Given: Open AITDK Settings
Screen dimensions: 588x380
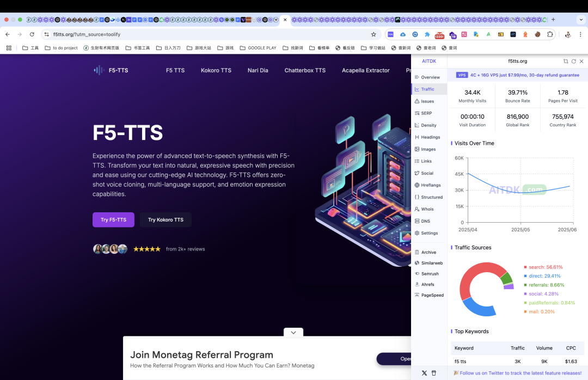Looking at the screenshot, I should coord(429,234).
